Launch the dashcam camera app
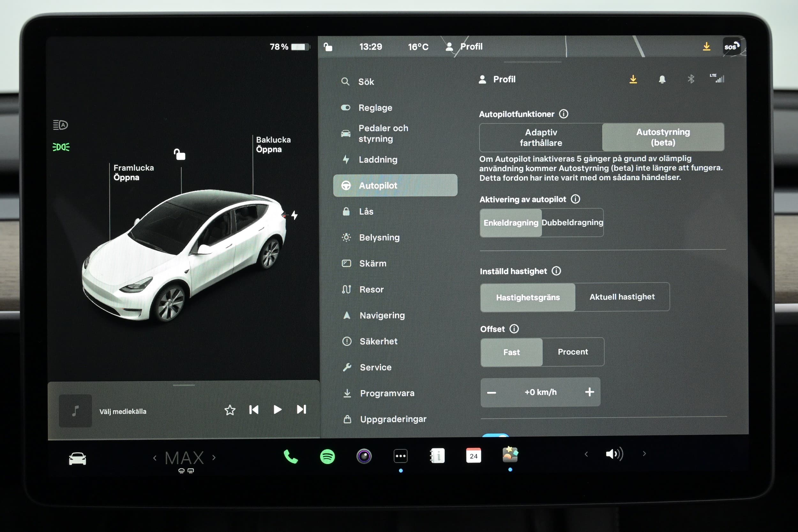The image size is (798, 532). (364, 456)
